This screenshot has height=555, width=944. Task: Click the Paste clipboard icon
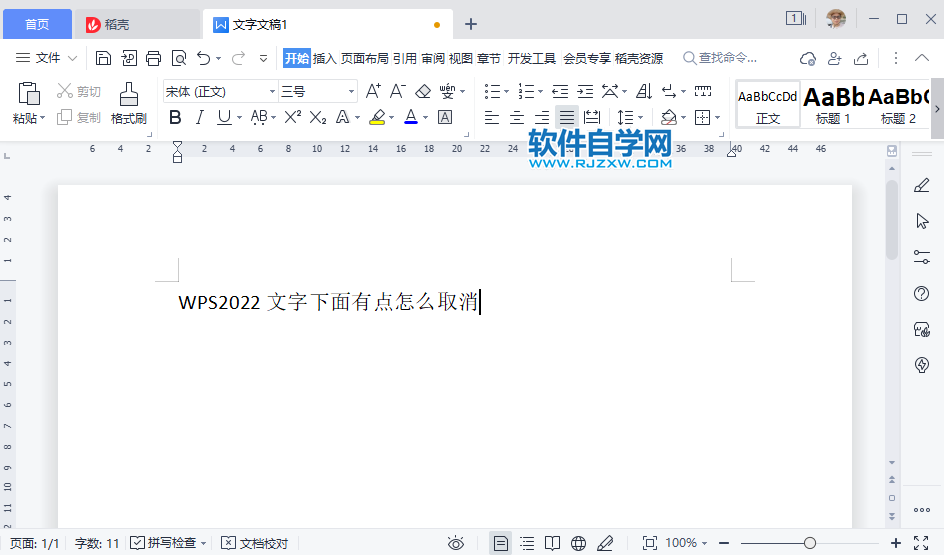[x=29, y=95]
